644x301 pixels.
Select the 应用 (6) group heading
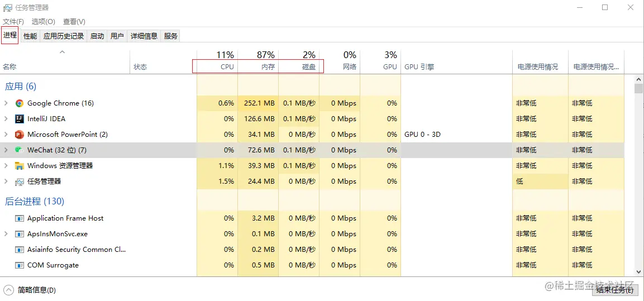tap(21, 86)
